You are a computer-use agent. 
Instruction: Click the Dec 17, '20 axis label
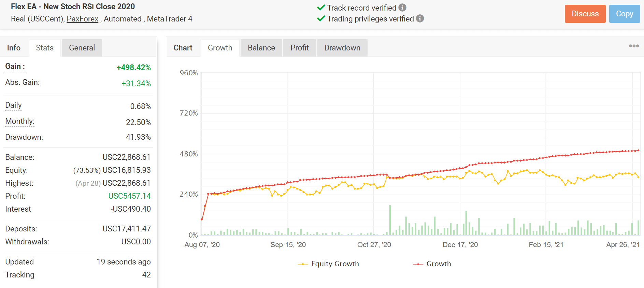(460, 245)
